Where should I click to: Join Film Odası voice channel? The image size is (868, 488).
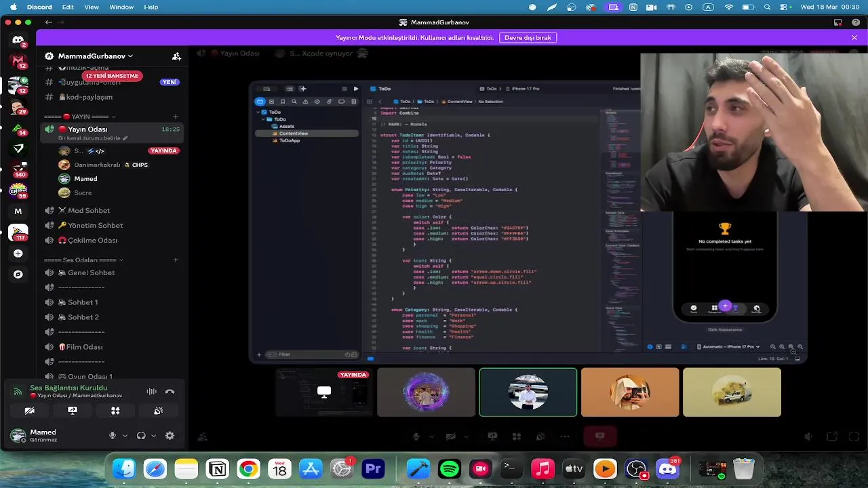[112, 347]
